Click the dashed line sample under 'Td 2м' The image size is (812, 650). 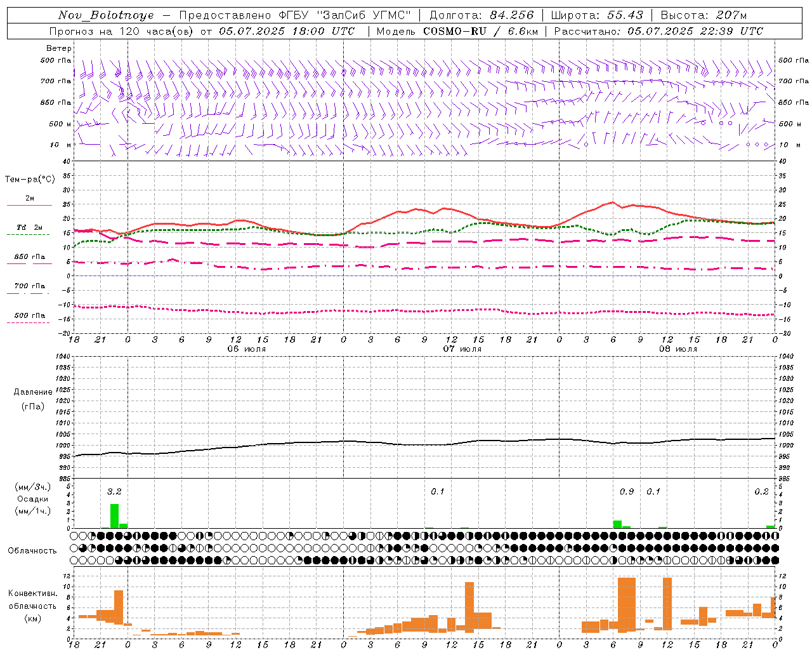pyautogui.click(x=29, y=234)
